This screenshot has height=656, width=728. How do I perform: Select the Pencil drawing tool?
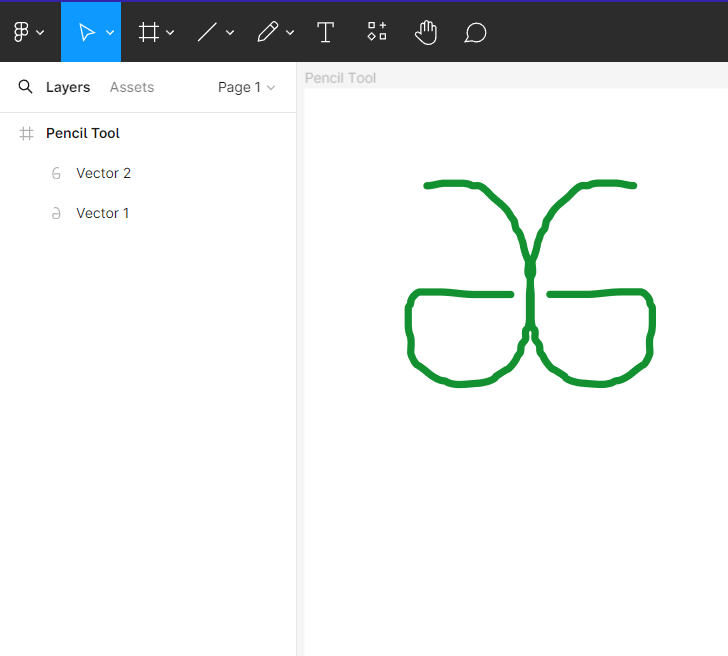268,32
